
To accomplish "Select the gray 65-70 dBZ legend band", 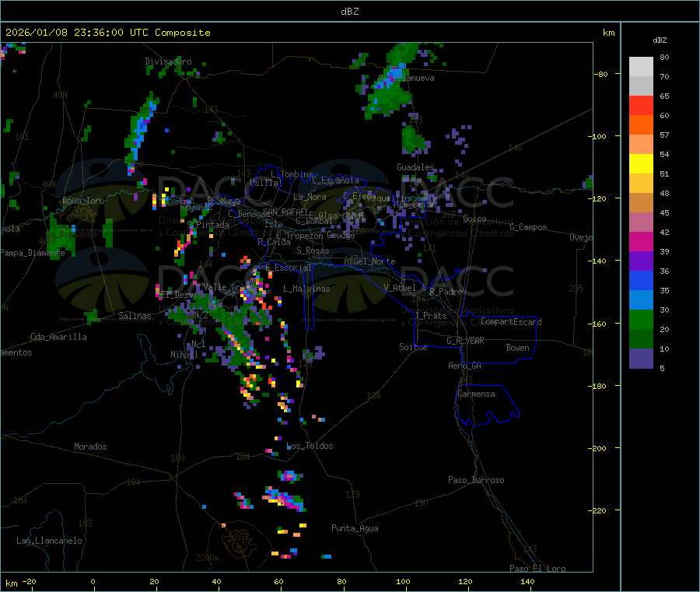I will [x=641, y=86].
